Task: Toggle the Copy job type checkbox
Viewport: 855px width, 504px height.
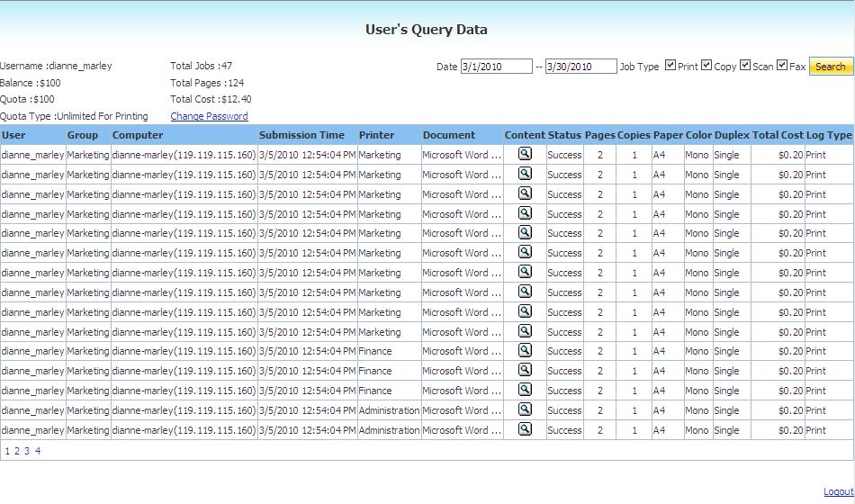Action: coord(706,65)
